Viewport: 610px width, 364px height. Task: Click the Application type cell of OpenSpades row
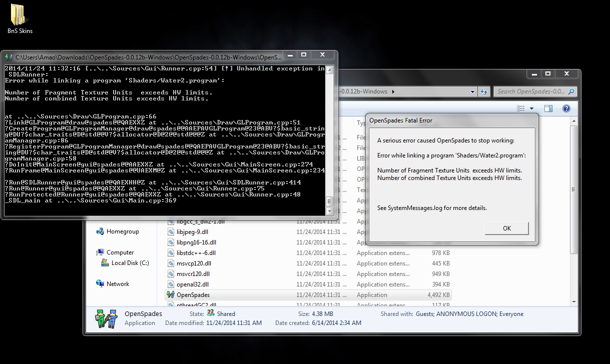pyautogui.click(x=372, y=295)
